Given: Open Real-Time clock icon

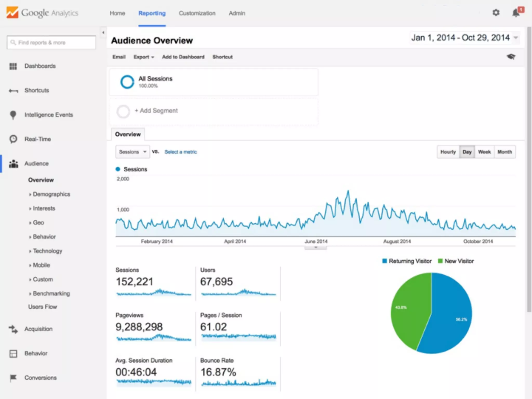Looking at the screenshot, I should point(13,139).
